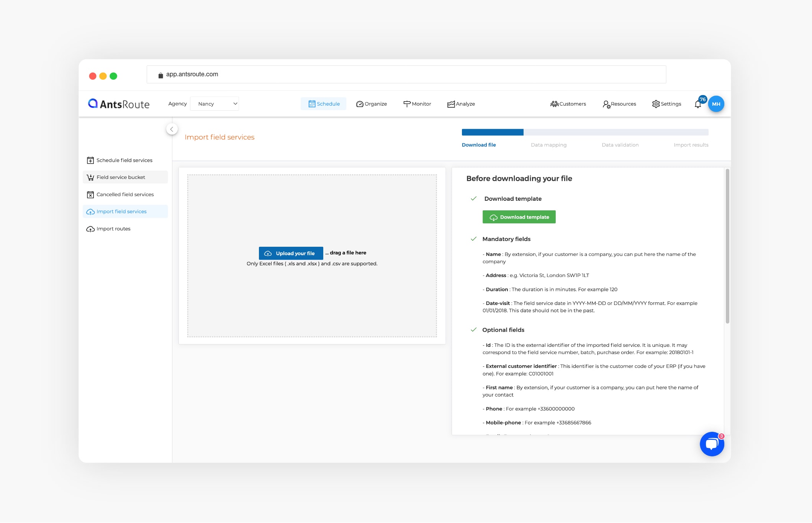Image resolution: width=812 pixels, height=523 pixels.
Task: Click the cloud download icon in the Download template button
Action: coord(494,217)
